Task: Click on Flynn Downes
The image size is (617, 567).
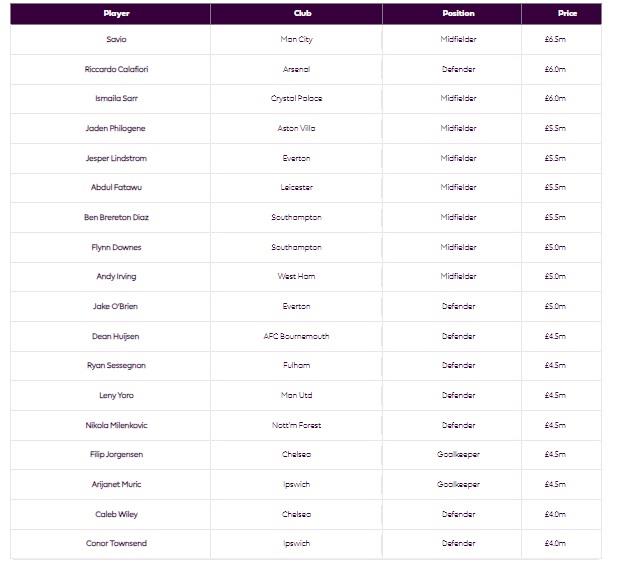Action: click(116, 247)
